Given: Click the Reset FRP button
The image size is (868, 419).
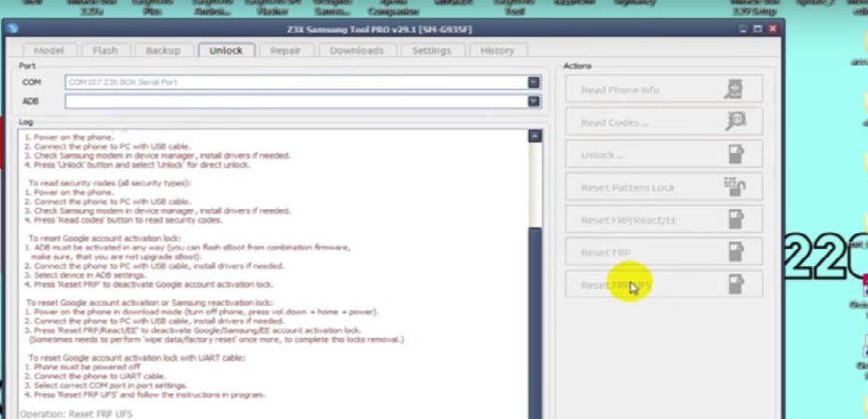Looking at the screenshot, I should pyautogui.click(x=664, y=252).
